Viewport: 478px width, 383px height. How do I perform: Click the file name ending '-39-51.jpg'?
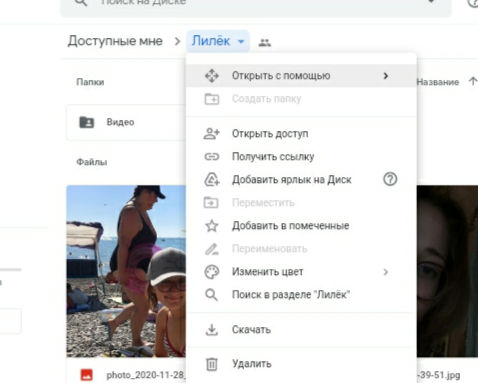tap(439, 375)
